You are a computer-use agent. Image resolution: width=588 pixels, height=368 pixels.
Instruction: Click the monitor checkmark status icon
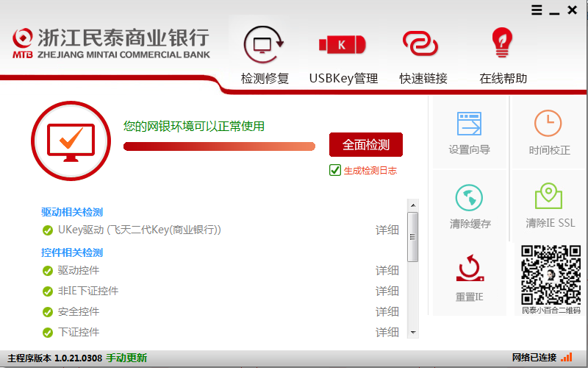(71, 141)
